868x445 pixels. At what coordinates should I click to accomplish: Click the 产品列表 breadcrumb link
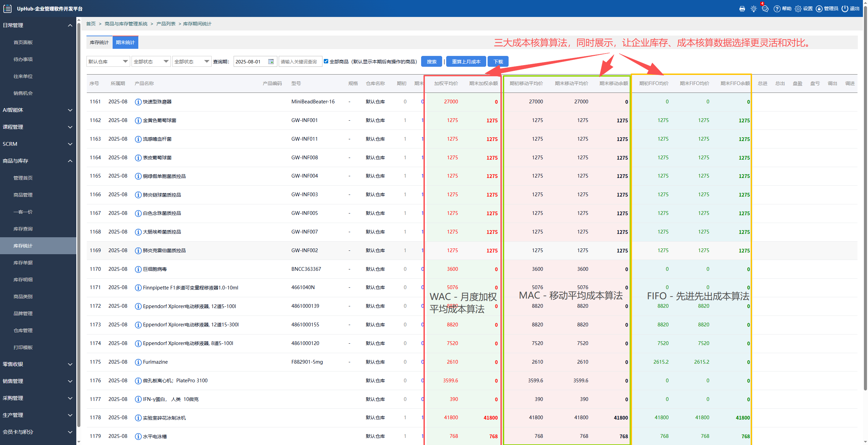click(166, 24)
